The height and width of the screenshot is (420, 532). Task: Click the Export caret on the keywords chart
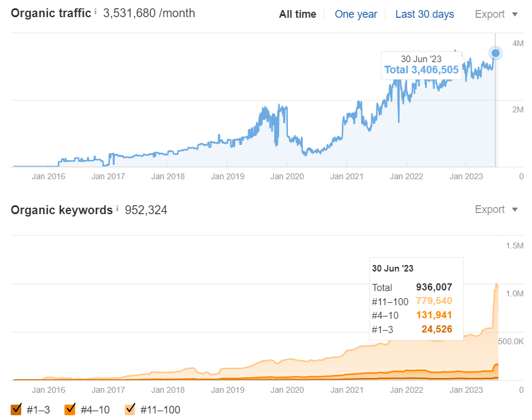tap(515, 209)
